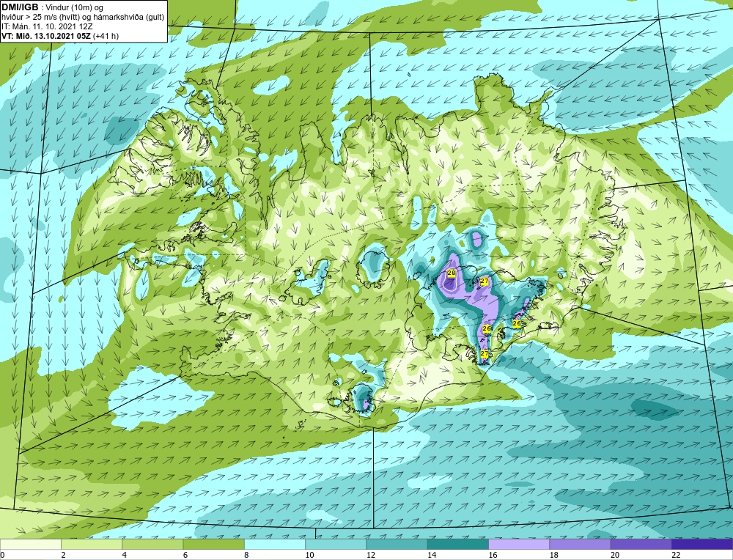This screenshot has width=733, height=560.
Task: Click the legend scale number 10
Action: point(309,555)
